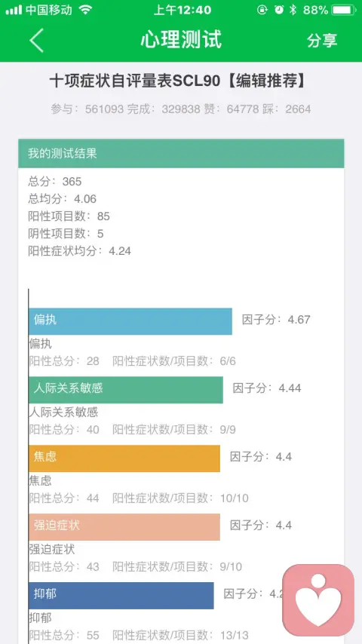Image resolution: width=362 pixels, height=644 pixels.
Task: Tap the 心理测试 page title
Action: (181, 39)
